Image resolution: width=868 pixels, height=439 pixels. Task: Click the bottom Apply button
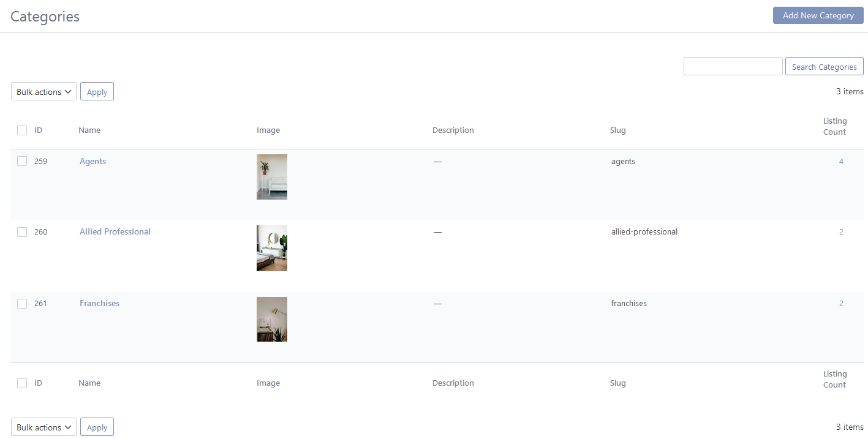(x=97, y=427)
